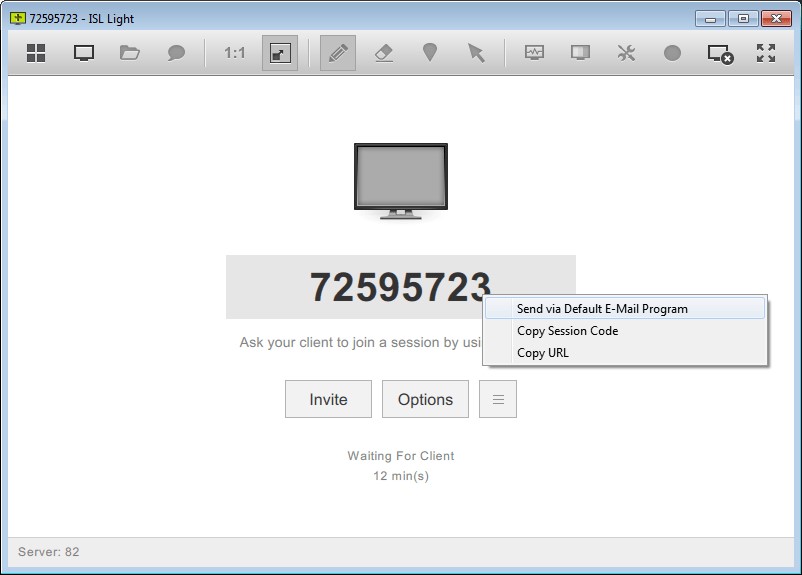Open the system monitor graph icon
Screen dimensions: 802x575
coord(534,53)
